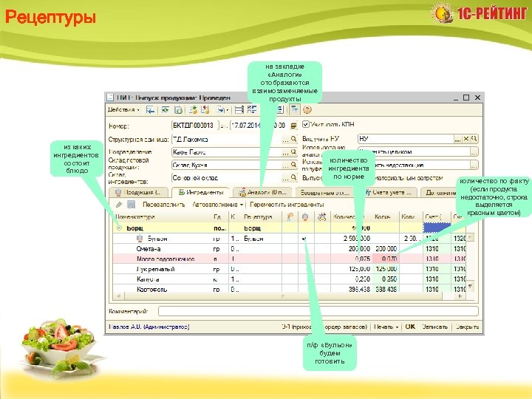The width and height of the screenshot is (532, 399).
Task: Click the red 0.070 quantity cell
Action: 386,259
